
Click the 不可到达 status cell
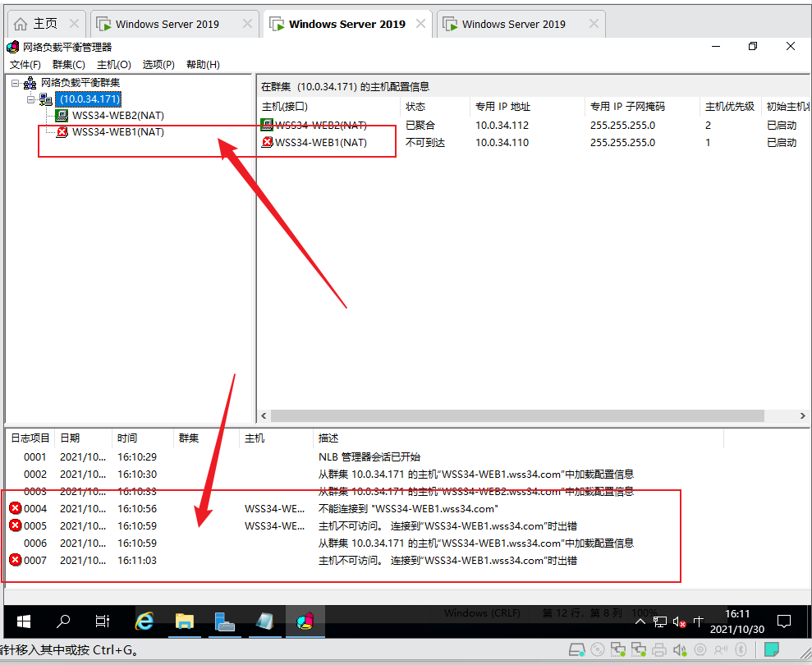tap(425, 142)
